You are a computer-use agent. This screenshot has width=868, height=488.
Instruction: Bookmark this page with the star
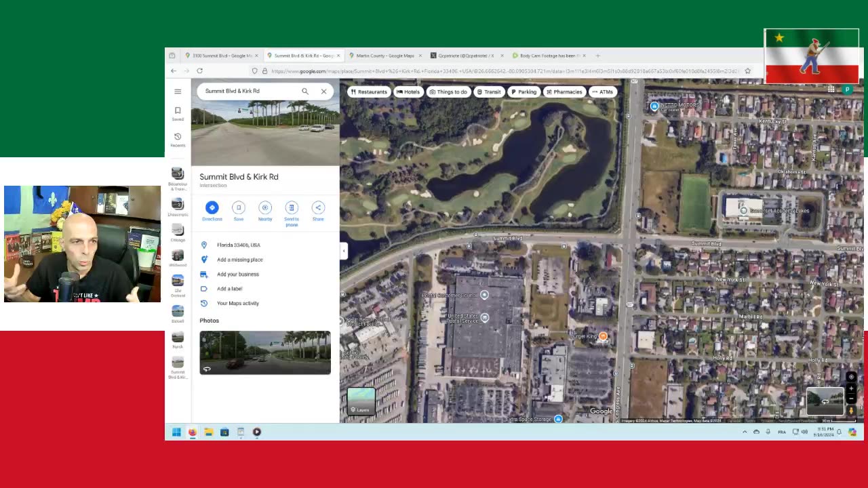(747, 70)
